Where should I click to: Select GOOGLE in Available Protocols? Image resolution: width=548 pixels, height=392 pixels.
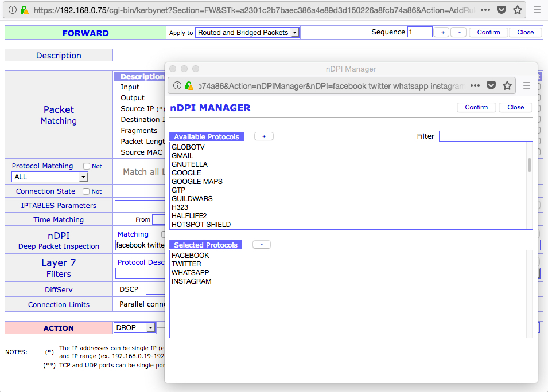tap(186, 173)
